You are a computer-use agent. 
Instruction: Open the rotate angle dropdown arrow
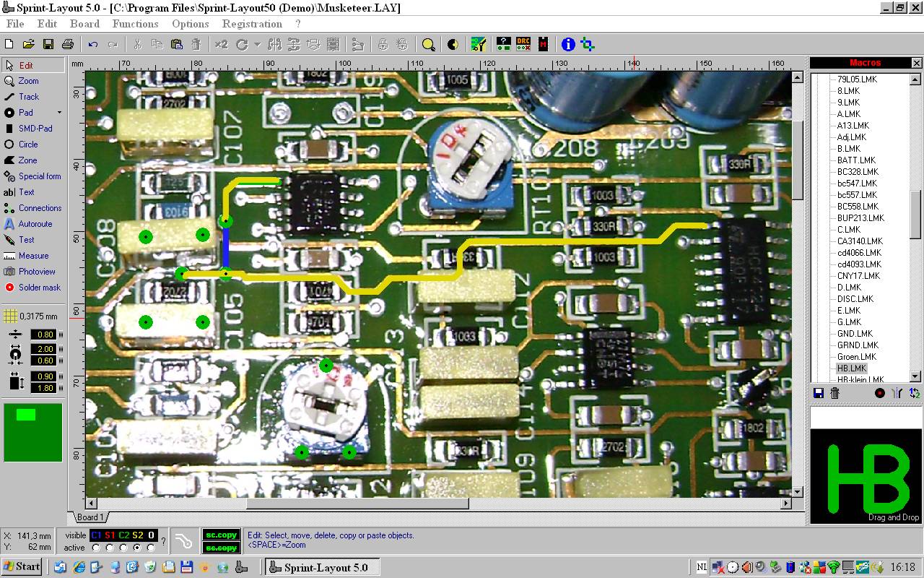(x=257, y=45)
